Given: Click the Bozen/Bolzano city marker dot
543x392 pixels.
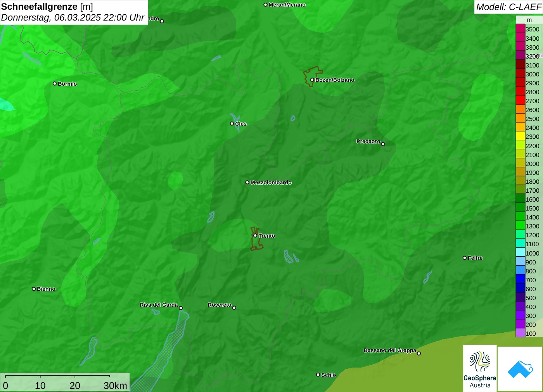Looking at the screenshot, I should [312, 80].
